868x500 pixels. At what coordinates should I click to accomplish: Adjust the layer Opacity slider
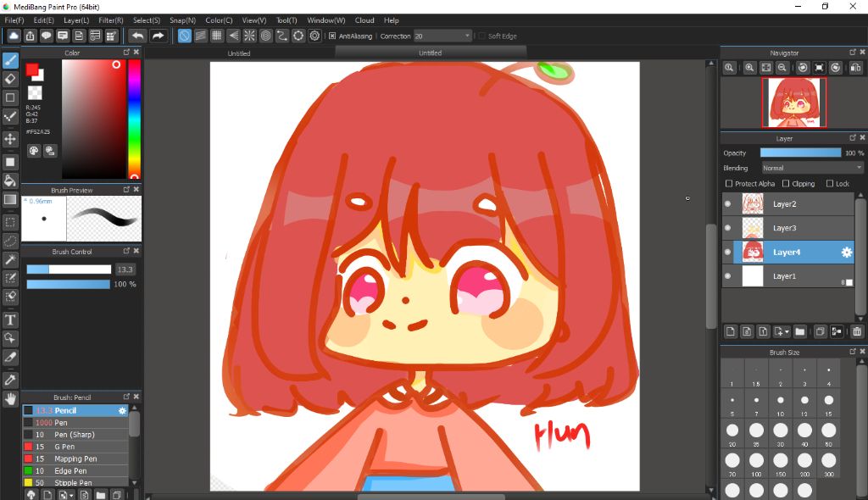[800, 153]
